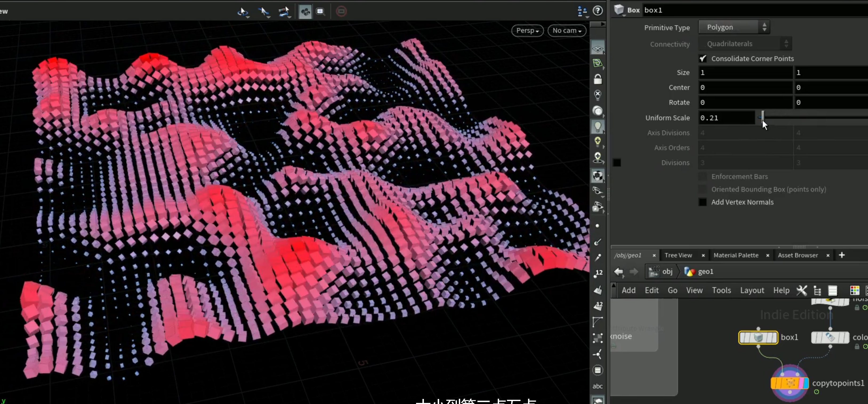The image size is (868, 404).
Task: Switch to the Material Palette tab
Action: (x=736, y=255)
